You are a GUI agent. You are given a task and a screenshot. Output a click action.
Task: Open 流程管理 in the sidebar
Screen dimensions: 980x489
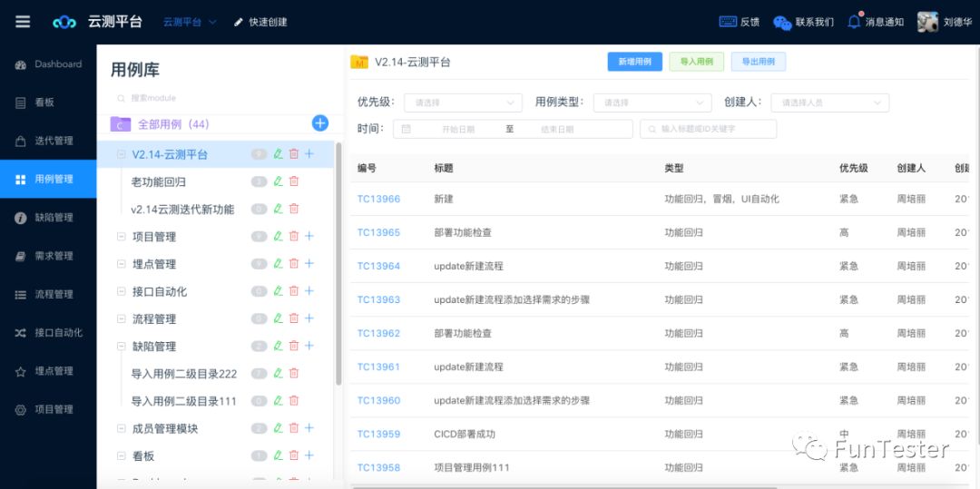[x=48, y=294]
